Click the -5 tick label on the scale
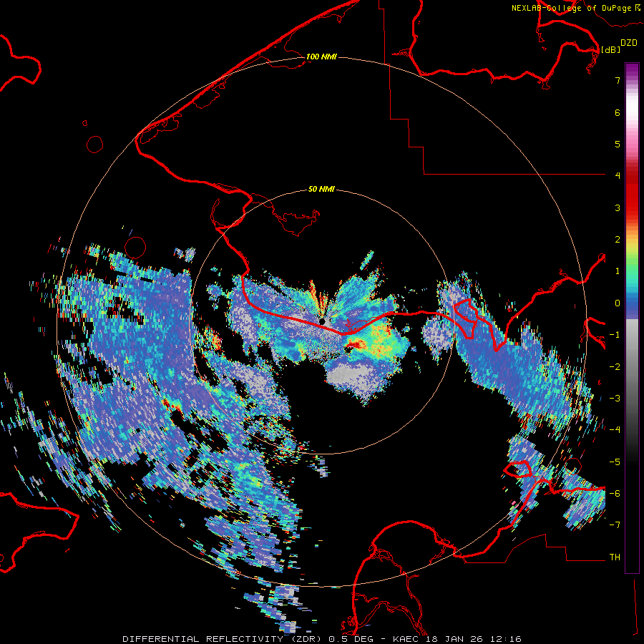644x644 pixels. [x=615, y=462]
